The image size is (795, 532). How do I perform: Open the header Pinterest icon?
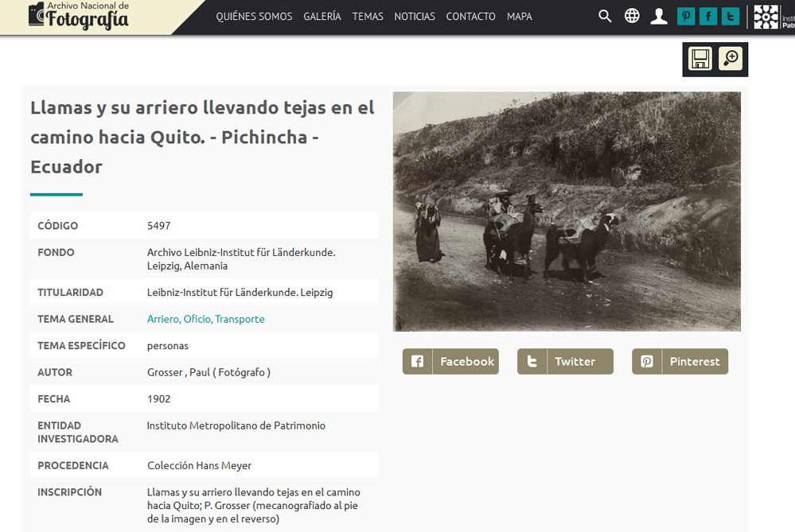click(x=686, y=16)
